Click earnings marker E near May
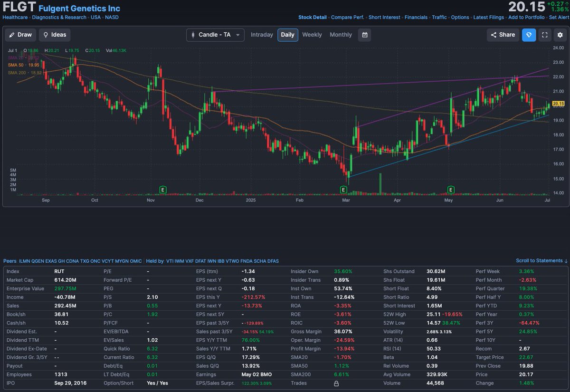 pyautogui.click(x=450, y=190)
